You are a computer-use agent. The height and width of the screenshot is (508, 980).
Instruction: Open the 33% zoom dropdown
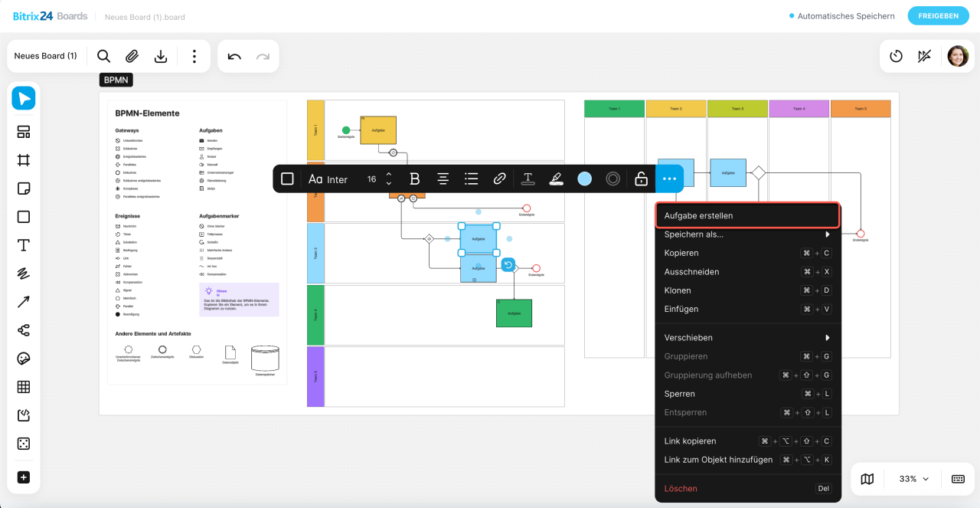pos(913,479)
